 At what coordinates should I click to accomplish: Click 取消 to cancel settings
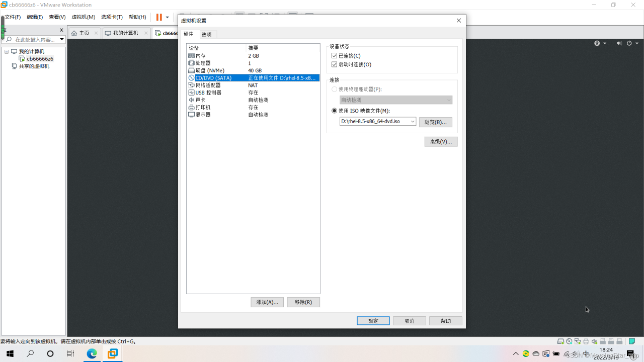(410, 321)
